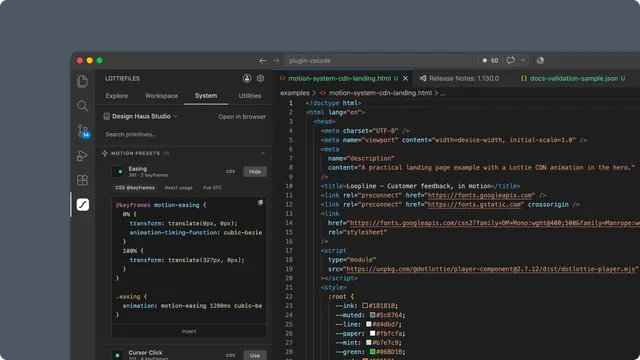Viewport: 640px width, 360px height.
Task: Click the HTML file icon in breadcrumb
Action: click(323, 93)
